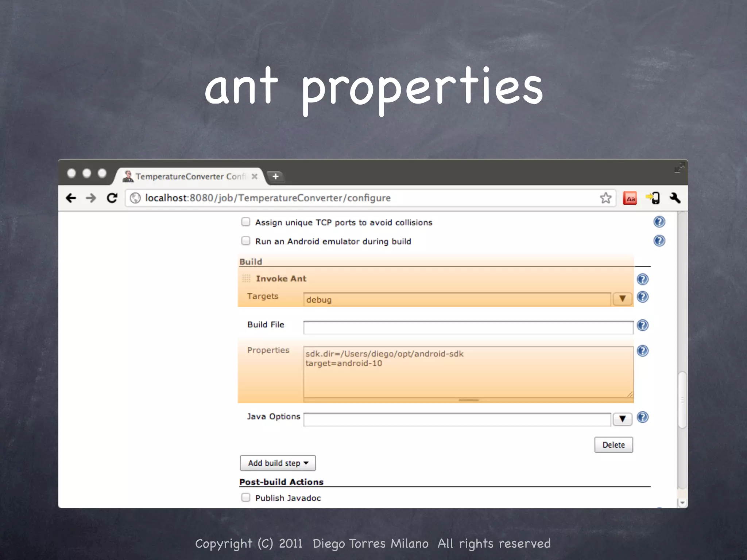This screenshot has height=560, width=747.
Task: Click the Properties textarea bottom grip bar
Action: pyautogui.click(x=468, y=400)
